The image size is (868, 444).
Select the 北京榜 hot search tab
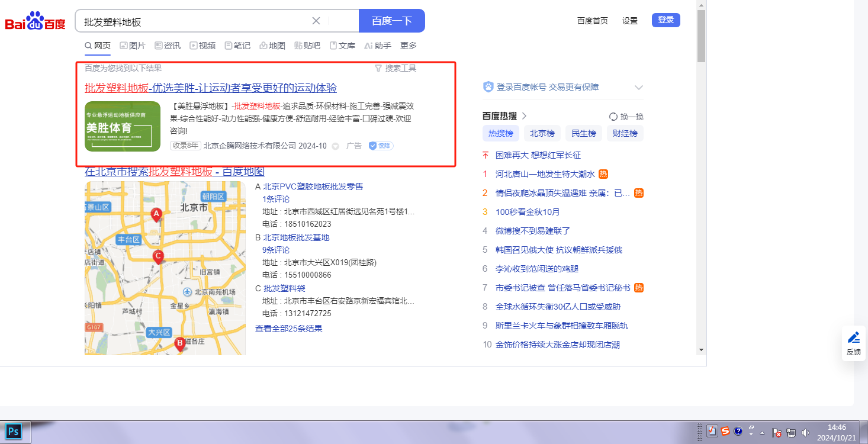(x=542, y=133)
